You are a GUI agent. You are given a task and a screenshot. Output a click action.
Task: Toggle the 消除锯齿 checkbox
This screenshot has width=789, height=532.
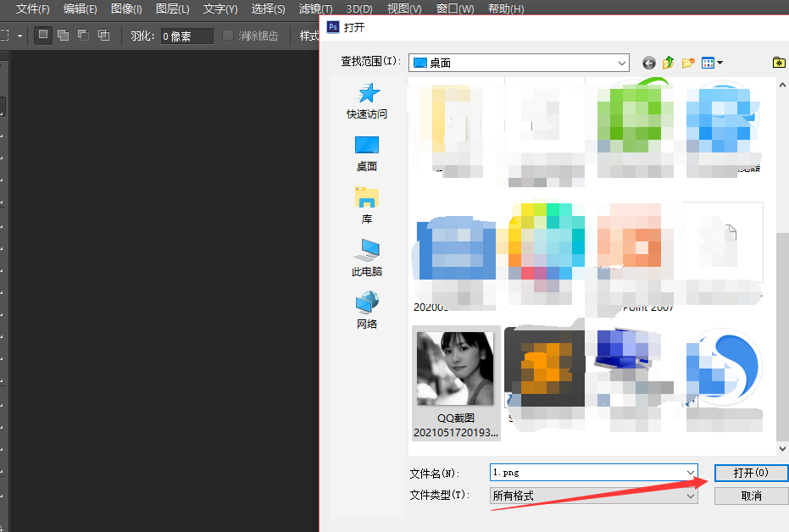[x=227, y=36]
